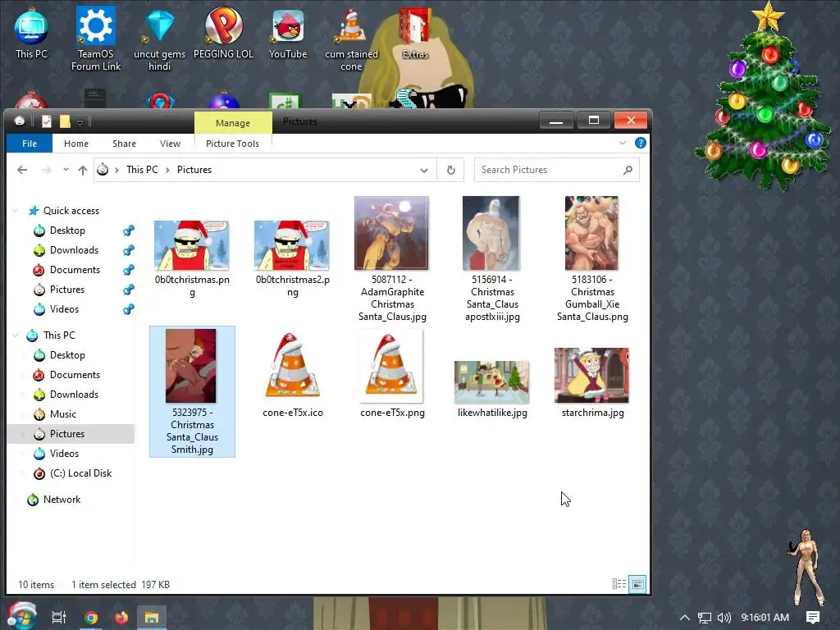
Task: Switch to the Share ribbon tab
Action: pyautogui.click(x=125, y=144)
